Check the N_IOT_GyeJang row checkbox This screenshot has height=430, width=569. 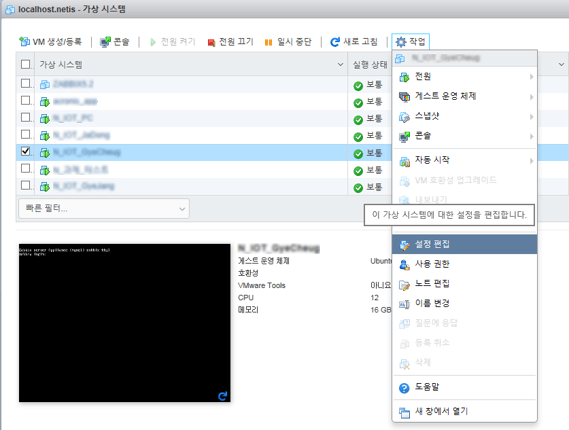click(25, 185)
